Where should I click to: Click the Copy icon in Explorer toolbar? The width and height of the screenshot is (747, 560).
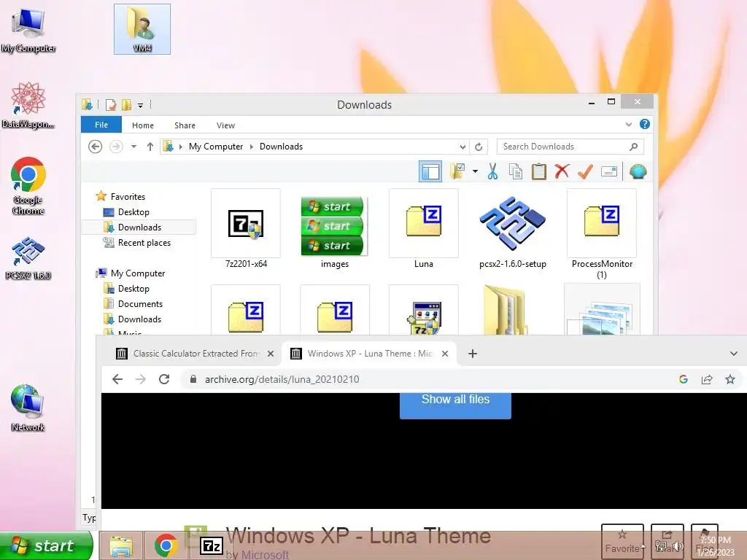(x=516, y=171)
